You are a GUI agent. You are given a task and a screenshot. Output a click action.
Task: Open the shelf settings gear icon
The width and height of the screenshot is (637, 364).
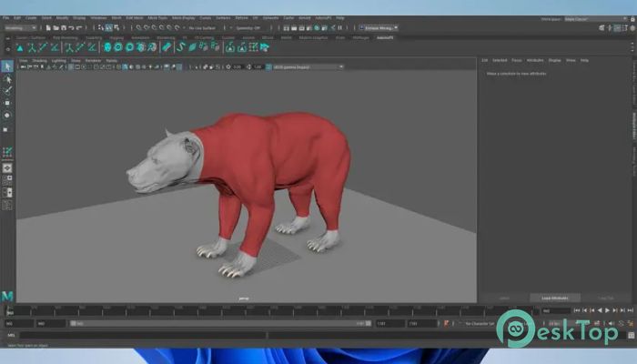(x=7, y=49)
